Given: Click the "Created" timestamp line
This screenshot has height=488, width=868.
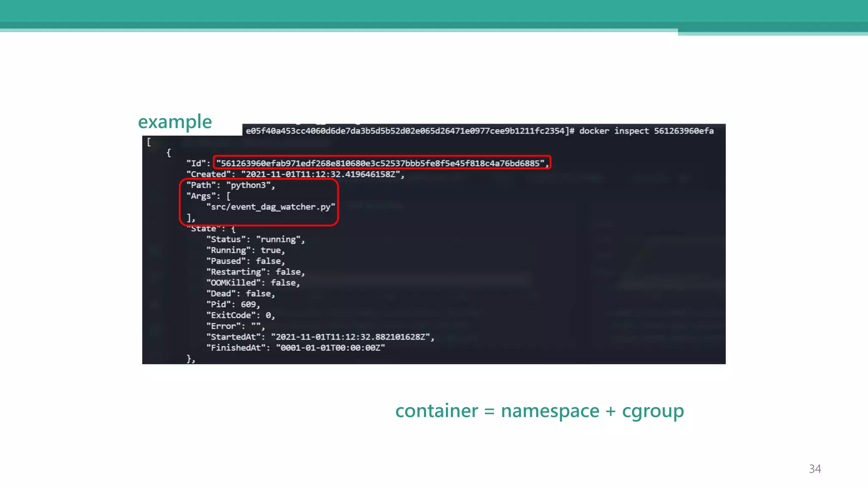Looking at the screenshot, I should tap(295, 174).
